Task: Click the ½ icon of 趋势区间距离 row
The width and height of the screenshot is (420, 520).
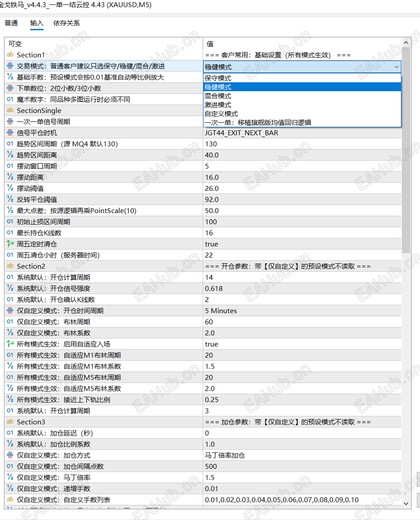Action: point(10,155)
